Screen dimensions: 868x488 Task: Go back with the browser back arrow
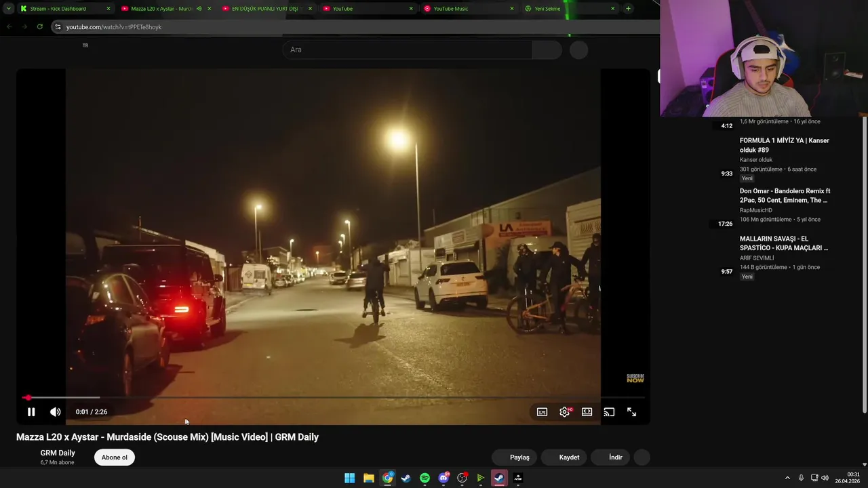click(x=9, y=26)
